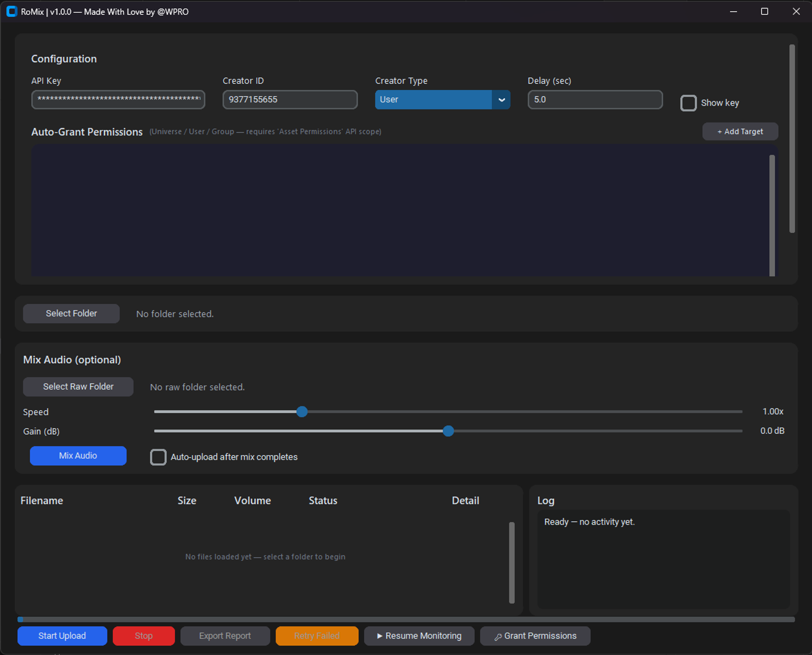Click the Gain (dB) slider handle
The width and height of the screenshot is (812, 655).
448,431
